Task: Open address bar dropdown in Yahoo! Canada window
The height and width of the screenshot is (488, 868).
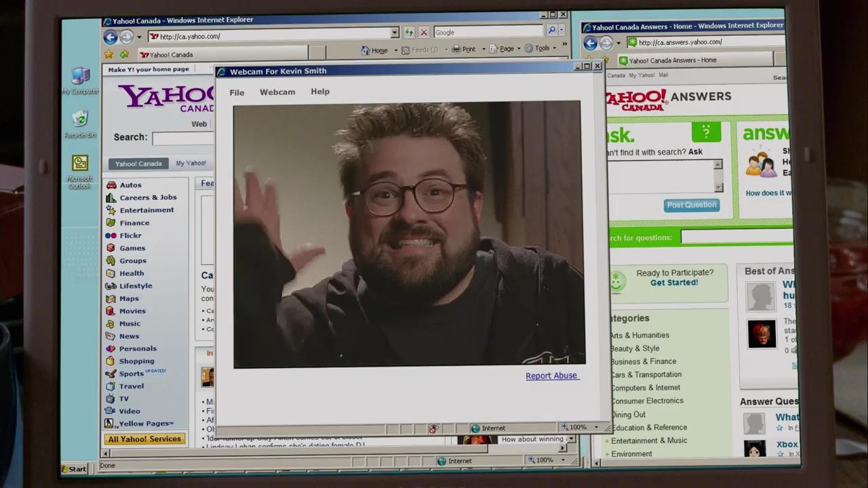Action: pyautogui.click(x=394, y=33)
